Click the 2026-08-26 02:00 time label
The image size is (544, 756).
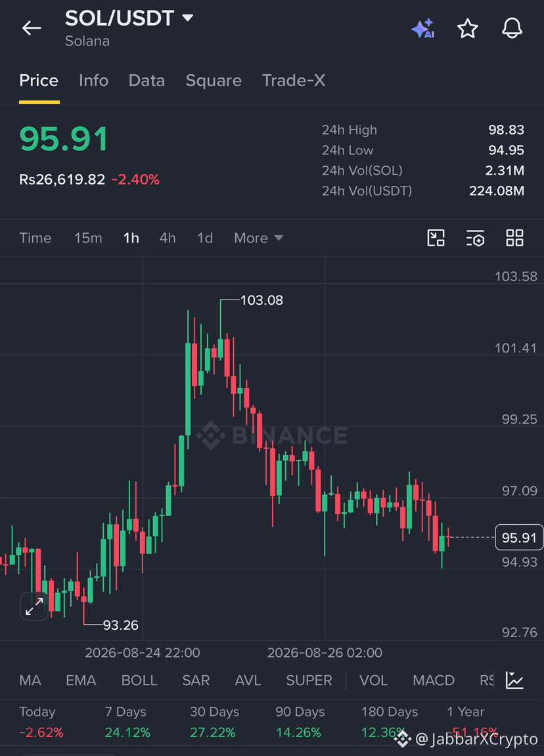pyautogui.click(x=325, y=653)
